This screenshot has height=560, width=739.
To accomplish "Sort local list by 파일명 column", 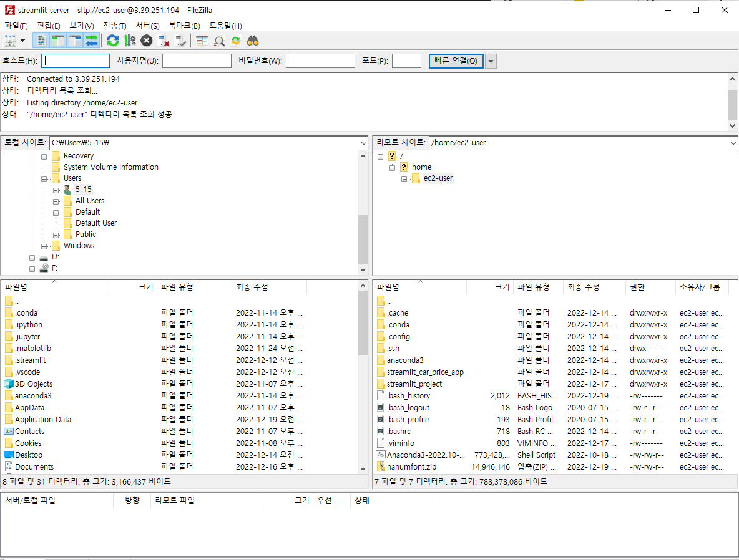I will [54, 287].
